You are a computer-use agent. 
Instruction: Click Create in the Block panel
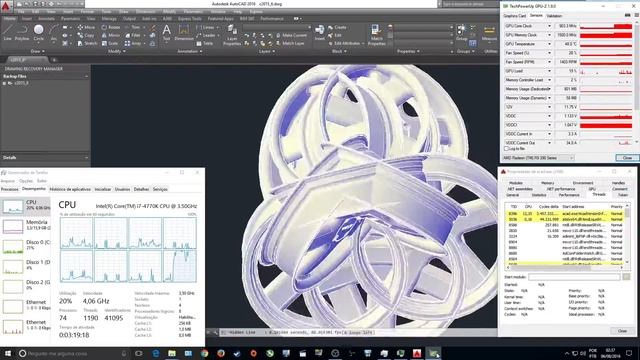click(x=337, y=27)
